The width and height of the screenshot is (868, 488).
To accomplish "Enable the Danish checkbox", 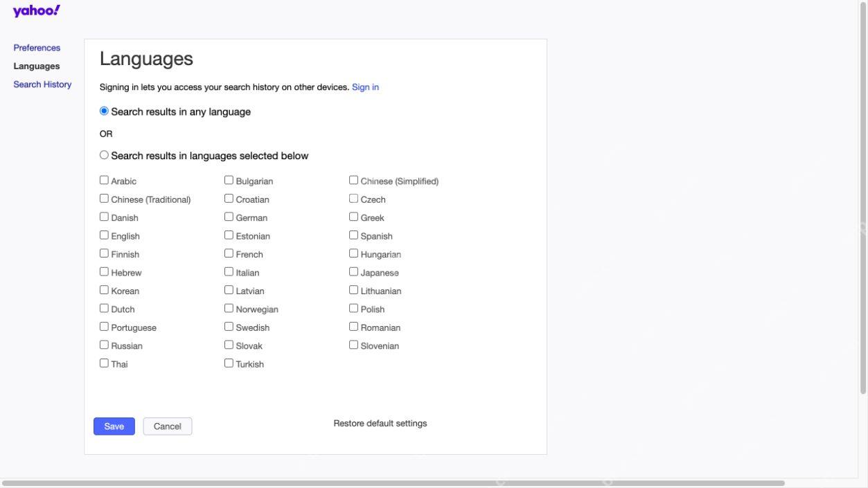I will coord(105,217).
